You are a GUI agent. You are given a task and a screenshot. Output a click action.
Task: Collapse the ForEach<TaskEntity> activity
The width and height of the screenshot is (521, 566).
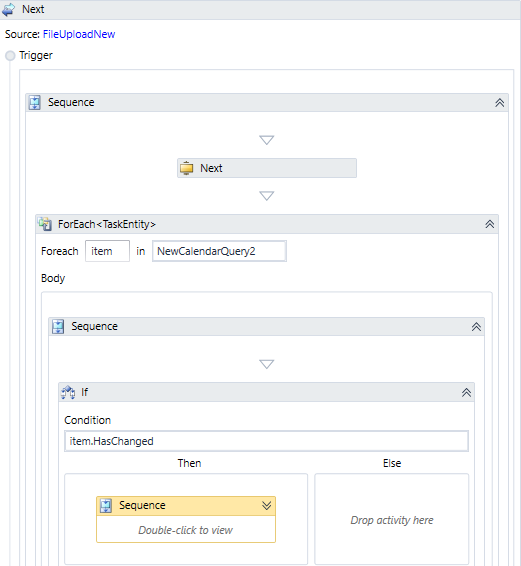click(x=490, y=224)
